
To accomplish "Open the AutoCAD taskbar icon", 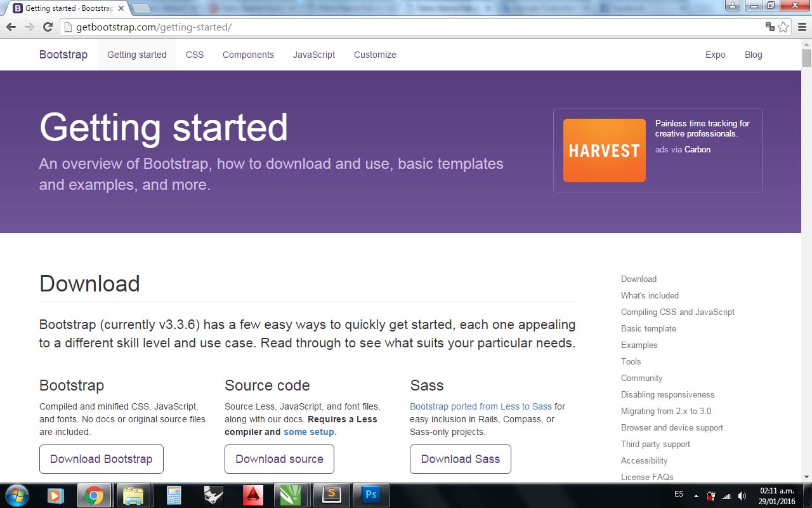I will click(253, 495).
